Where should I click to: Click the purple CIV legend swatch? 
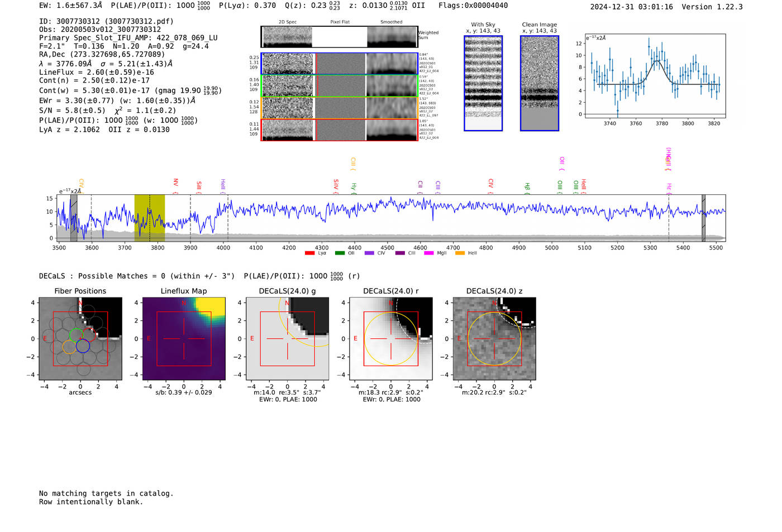pyautogui.click(x=369, y=253)
